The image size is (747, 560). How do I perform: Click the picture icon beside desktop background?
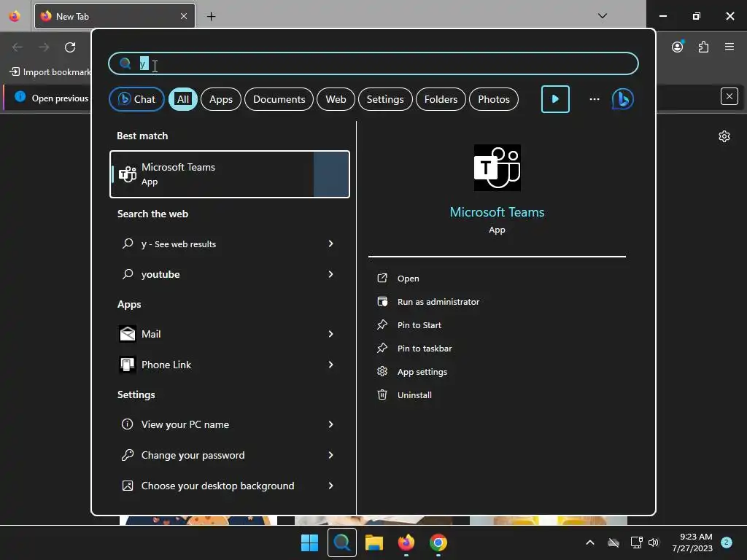tap(127, 486)
